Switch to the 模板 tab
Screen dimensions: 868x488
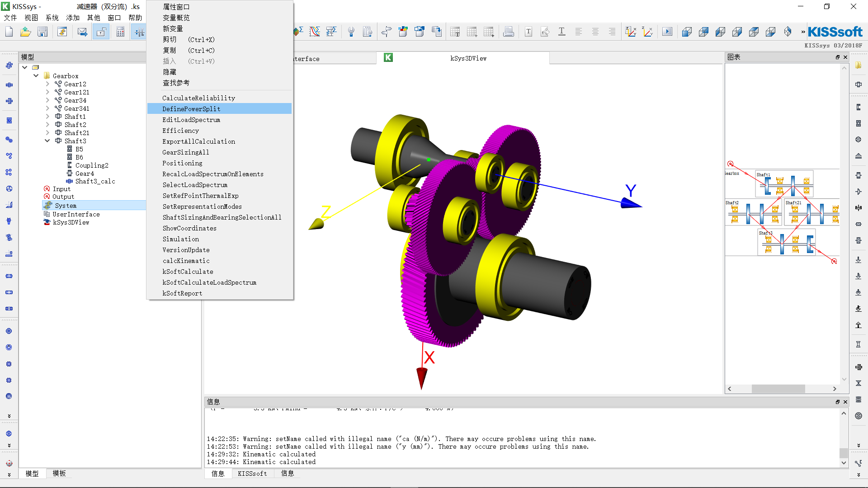[x=59, y=473]
